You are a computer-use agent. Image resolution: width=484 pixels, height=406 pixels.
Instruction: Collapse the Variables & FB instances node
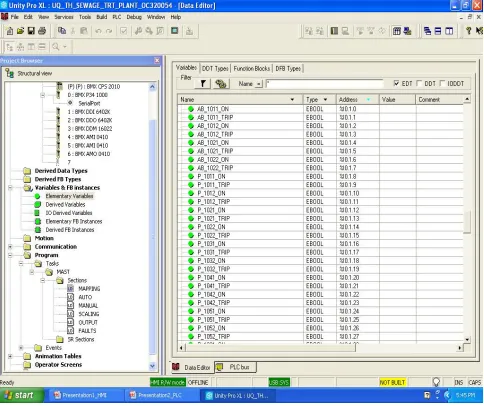[10, 188]
